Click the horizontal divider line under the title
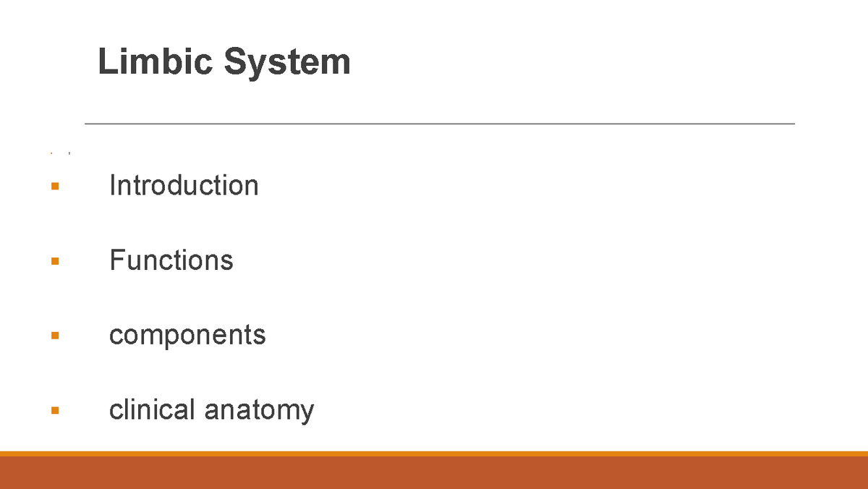 pos(440,124)
